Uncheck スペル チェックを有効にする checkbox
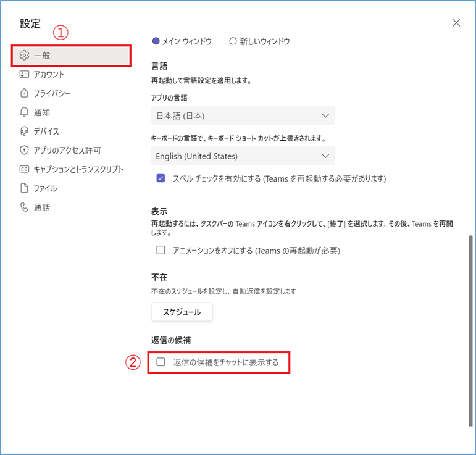 coord(161,178)
